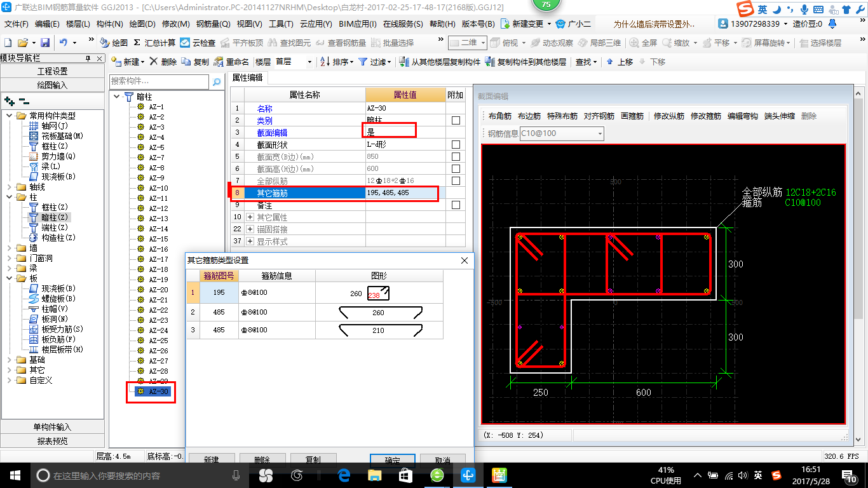Expand the 显示样式 row
Screen dimensions: 868x488
[x=250, y=241]
